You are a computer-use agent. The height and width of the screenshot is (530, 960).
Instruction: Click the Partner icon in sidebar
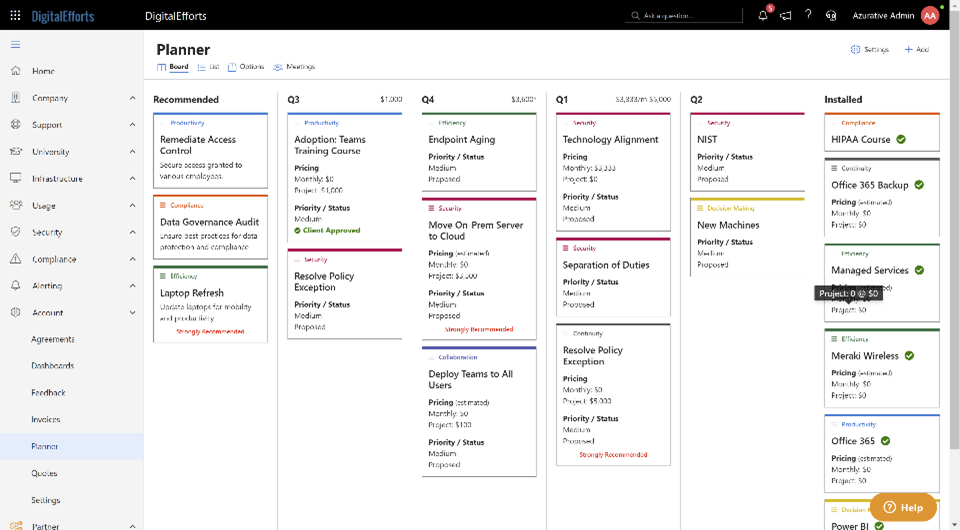[x=16, y=526]
